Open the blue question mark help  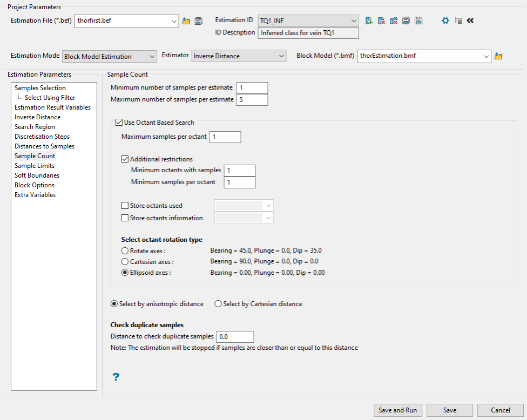(x=116, y=377)
